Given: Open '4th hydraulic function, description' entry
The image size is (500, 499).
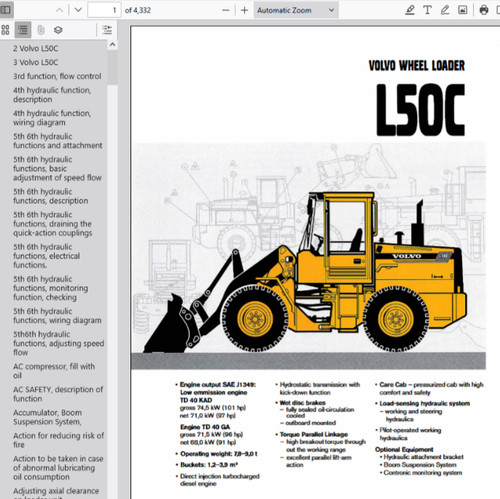Looking at the screenshot, I should point(52,95).
